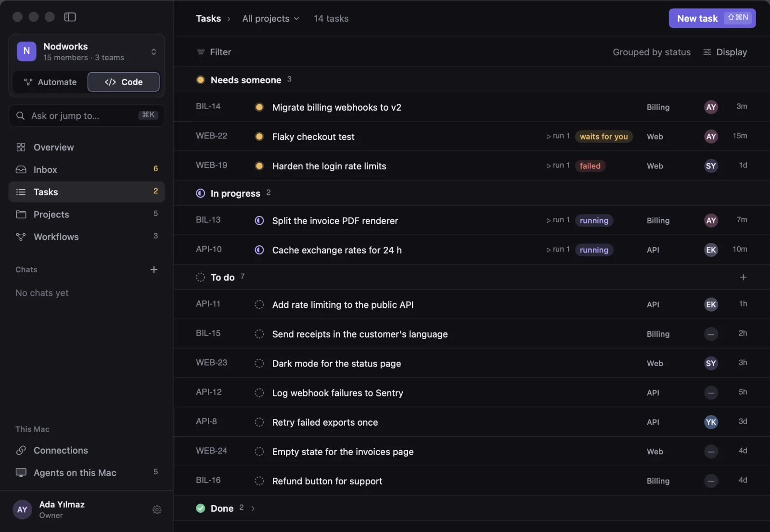Screen dimensions: 770x532
Task: Go to Overview in sidebar
Action: click(87, 147)
